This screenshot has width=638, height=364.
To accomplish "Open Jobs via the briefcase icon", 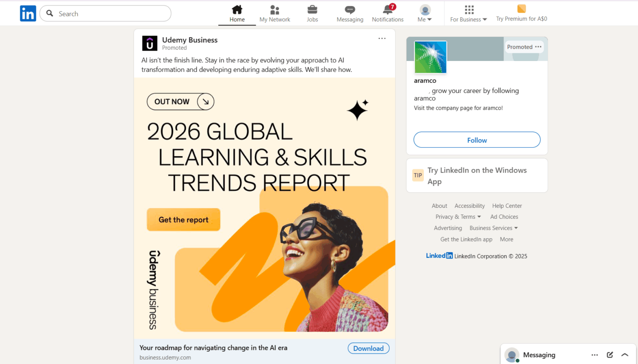I will (x=312, y=10).
